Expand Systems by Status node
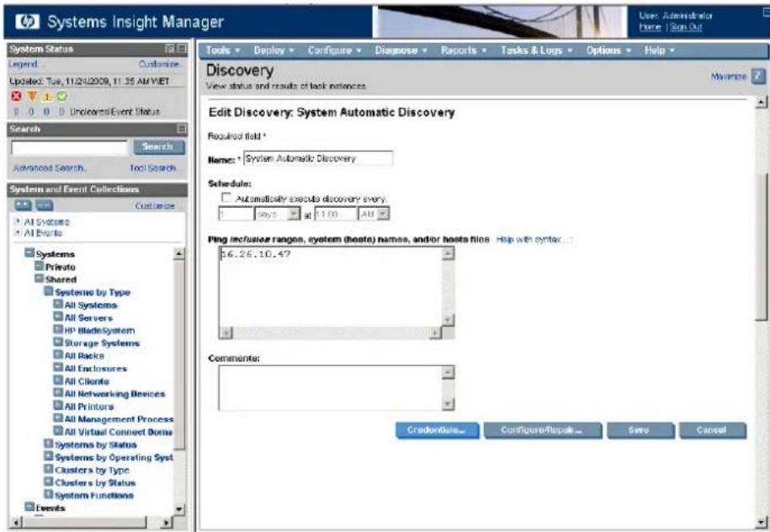This screenshot has height=532, width=770. click(49, 444)
